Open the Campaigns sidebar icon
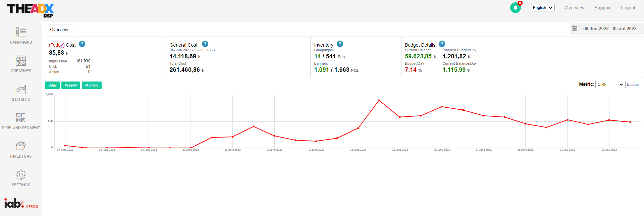This screenshot has width=644, height=216. pyautogui.click(x=21, y=32)
